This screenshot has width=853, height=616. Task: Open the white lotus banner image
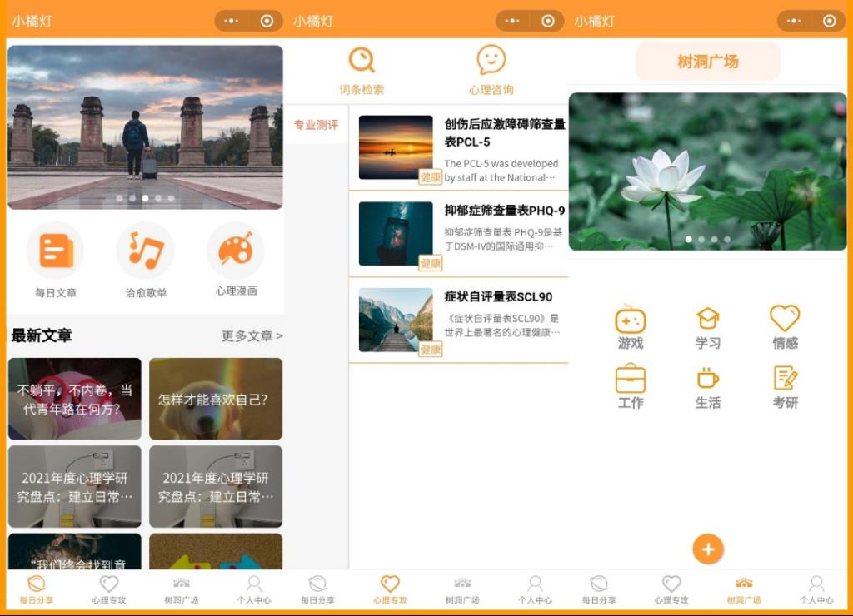(x=707, y=171)
